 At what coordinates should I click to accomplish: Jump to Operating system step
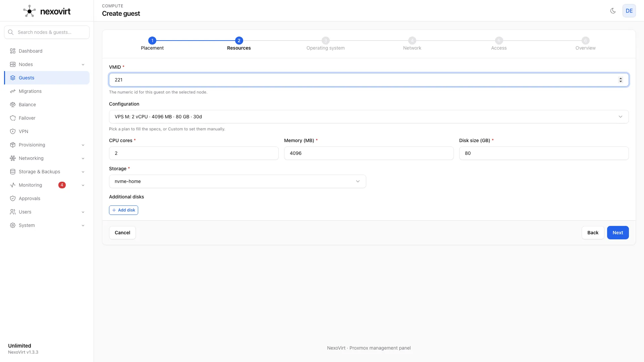[325, 44]
